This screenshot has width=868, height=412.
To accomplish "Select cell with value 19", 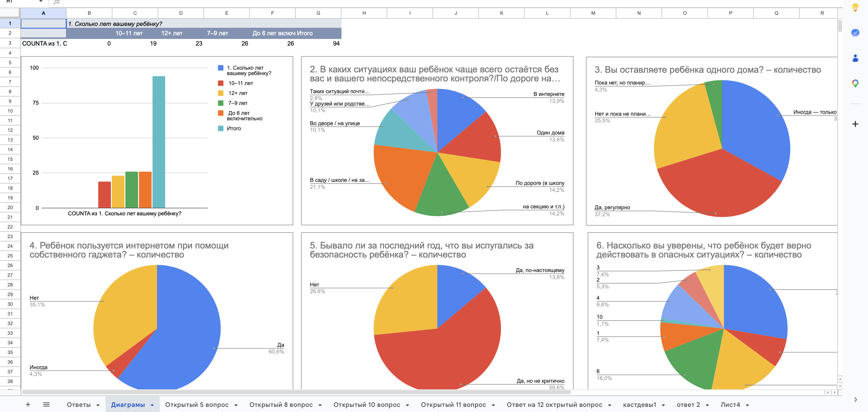I will tap(135, 43).
